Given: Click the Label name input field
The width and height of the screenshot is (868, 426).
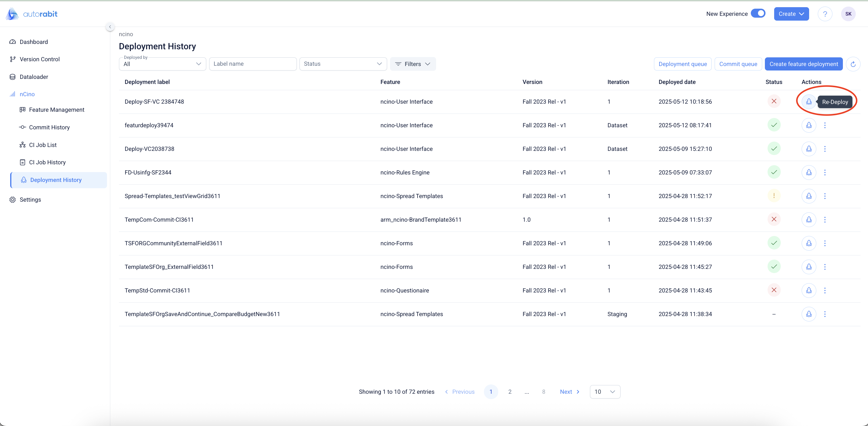Looking at the screenshot, I should click(x=252, y=64).
